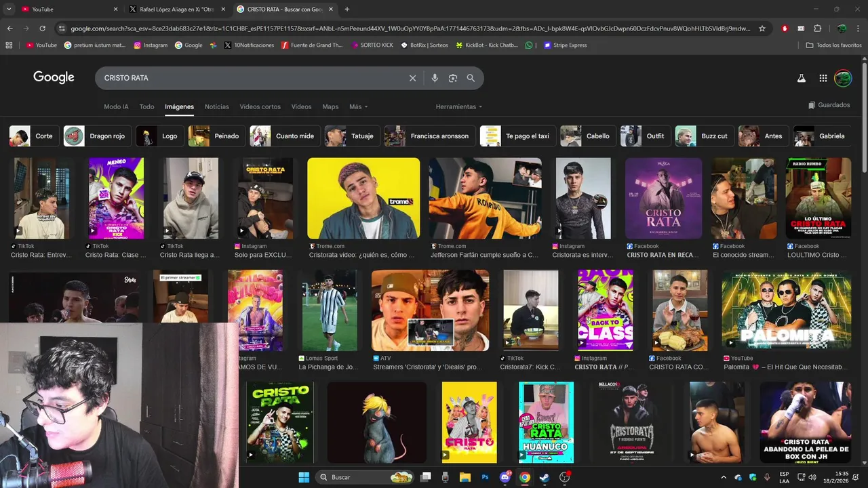
Task: Select the Cuanto mide filter chip
Action: tap(285, 136)
